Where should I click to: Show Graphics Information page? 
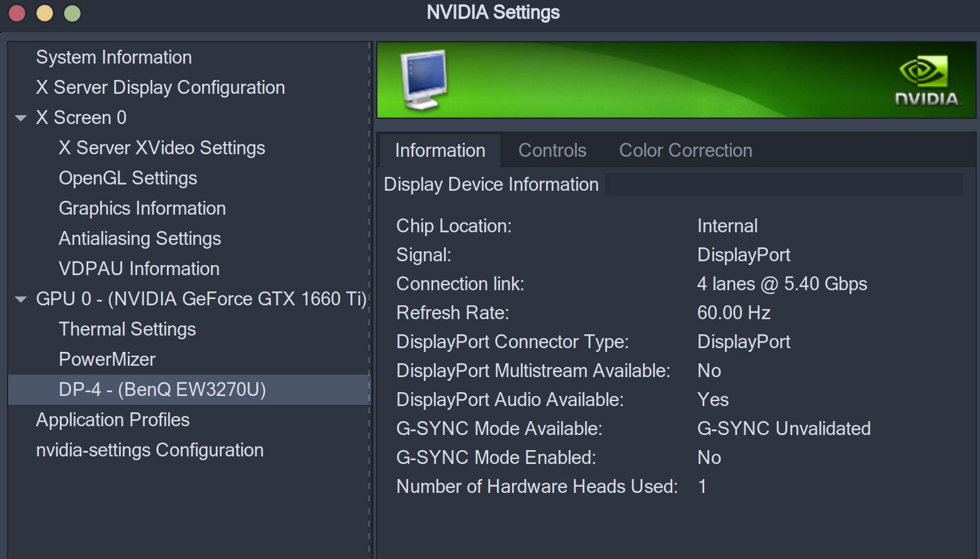point(142,208)
